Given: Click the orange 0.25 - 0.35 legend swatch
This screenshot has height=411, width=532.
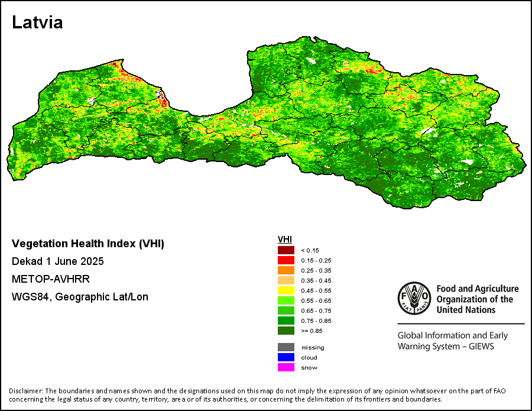Looking at the screenshot, I should [286, 270].
